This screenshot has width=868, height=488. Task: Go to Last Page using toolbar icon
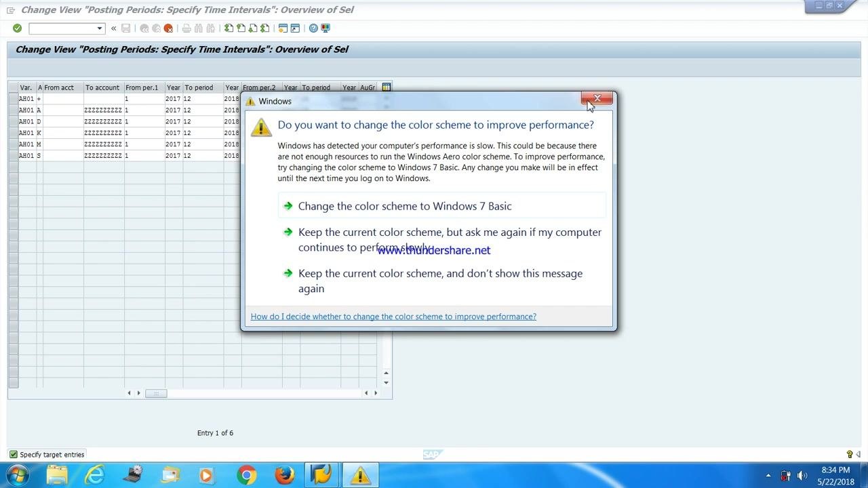[265, 28]
